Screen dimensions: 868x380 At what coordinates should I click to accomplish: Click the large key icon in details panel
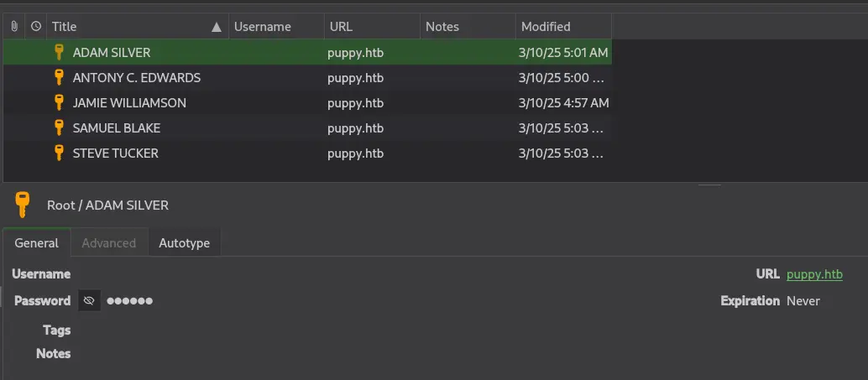(23, 205)
